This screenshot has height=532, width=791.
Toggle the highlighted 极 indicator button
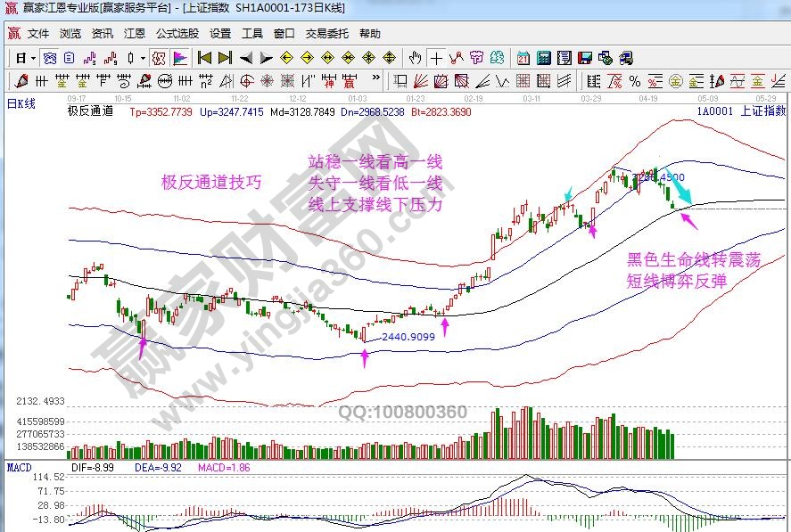(x=158, y=58)
